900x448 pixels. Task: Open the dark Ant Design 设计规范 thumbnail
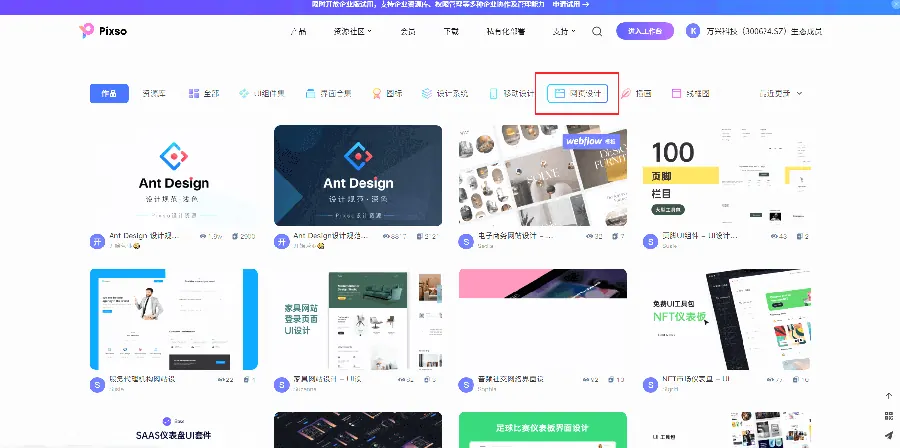pos(358,176)
